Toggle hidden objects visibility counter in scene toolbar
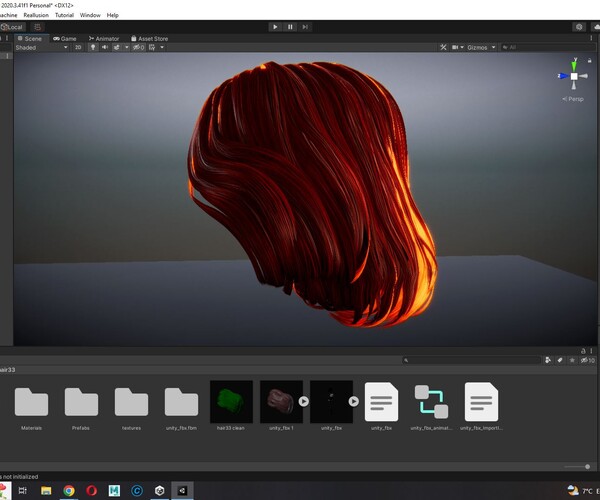Screen dimensions: 600x500 [139, 47]
